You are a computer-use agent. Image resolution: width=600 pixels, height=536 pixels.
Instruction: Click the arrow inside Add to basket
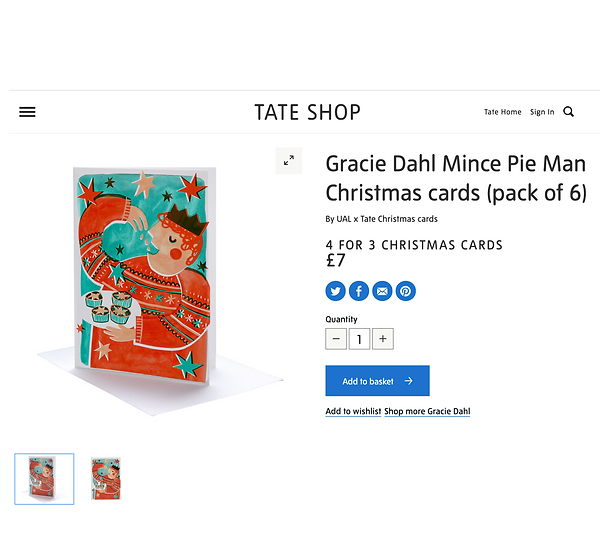[x=409, y=381]
